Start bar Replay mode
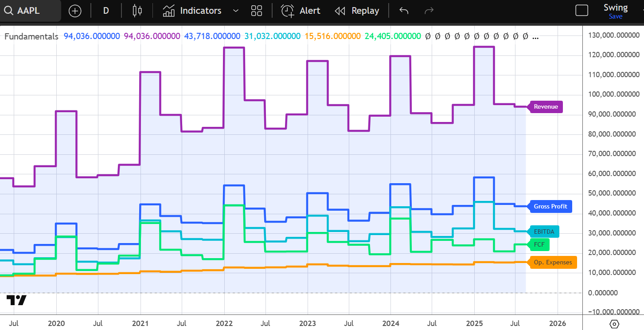 [x=357, y=11]
